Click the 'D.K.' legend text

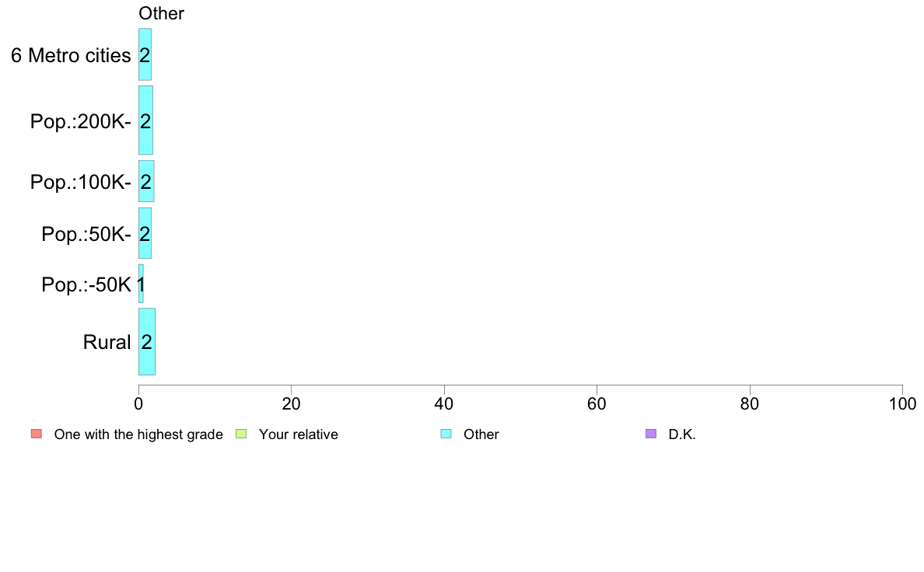pyautogui.click(x=682, y=434)
